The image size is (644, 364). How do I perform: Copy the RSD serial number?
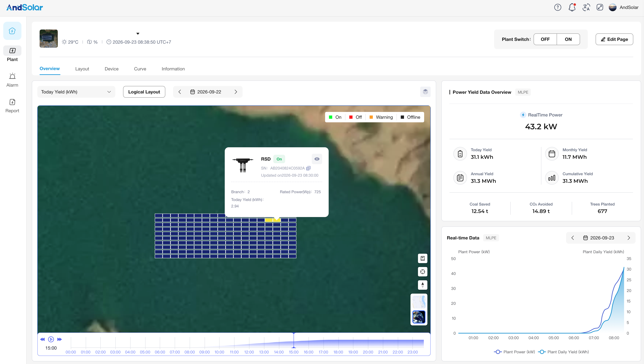click(308, 168)
